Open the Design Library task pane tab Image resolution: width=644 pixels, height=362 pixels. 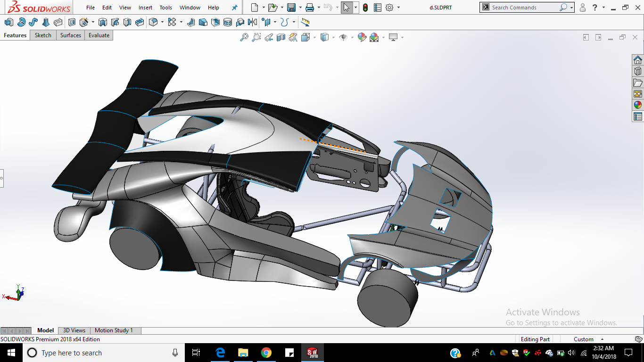click(x=638, y=71)
